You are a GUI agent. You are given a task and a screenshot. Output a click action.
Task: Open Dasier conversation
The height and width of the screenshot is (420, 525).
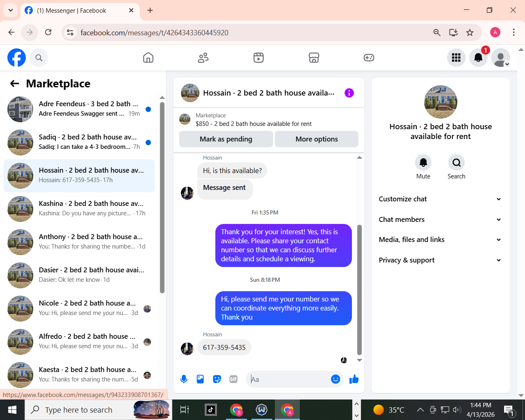(x=79, y=275)
